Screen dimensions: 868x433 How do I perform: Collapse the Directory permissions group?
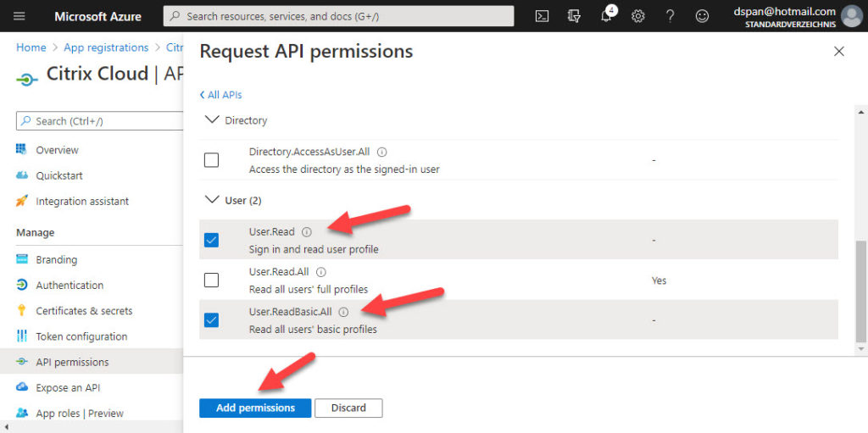211,119
